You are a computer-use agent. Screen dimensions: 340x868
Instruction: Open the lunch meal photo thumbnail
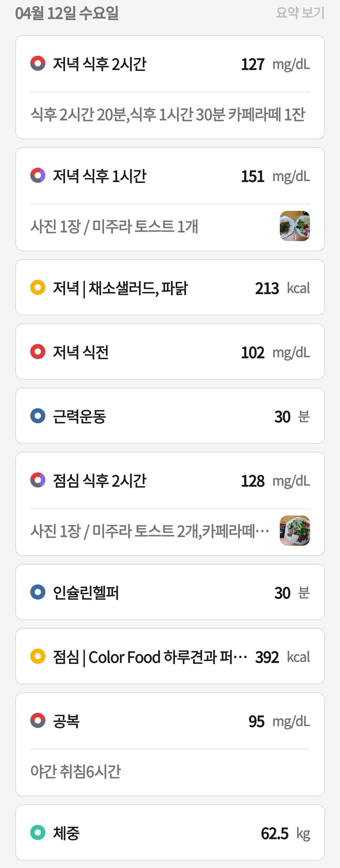[295, 530]
